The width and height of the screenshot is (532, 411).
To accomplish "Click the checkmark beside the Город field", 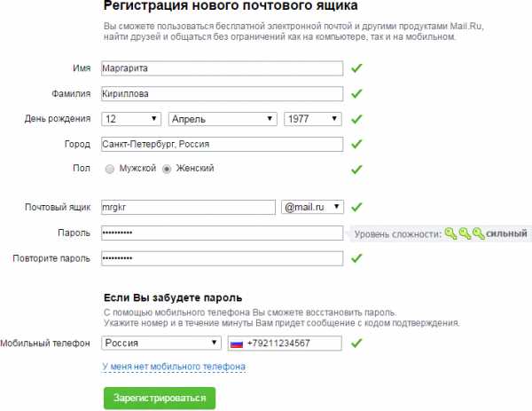I will (356, 145).
